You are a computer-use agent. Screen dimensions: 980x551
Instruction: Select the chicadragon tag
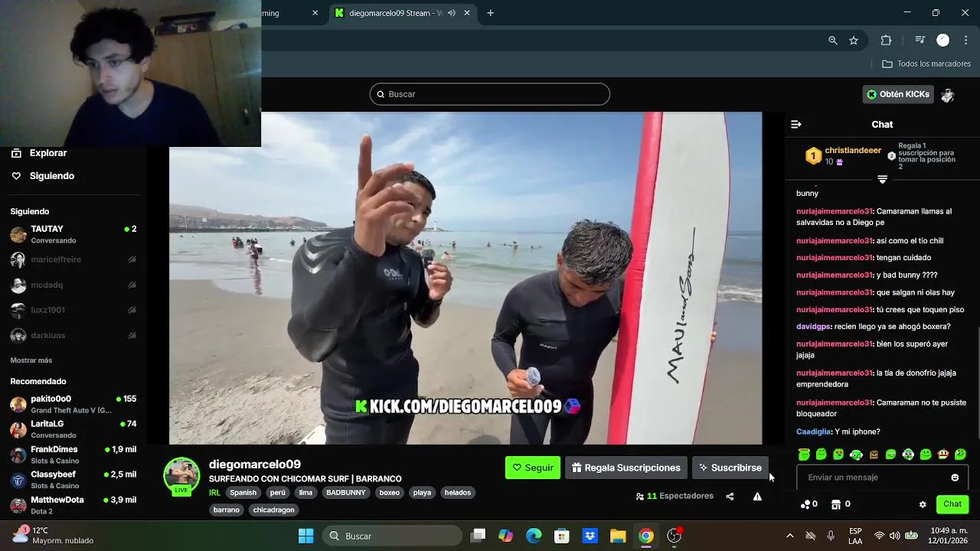(273, 510)
